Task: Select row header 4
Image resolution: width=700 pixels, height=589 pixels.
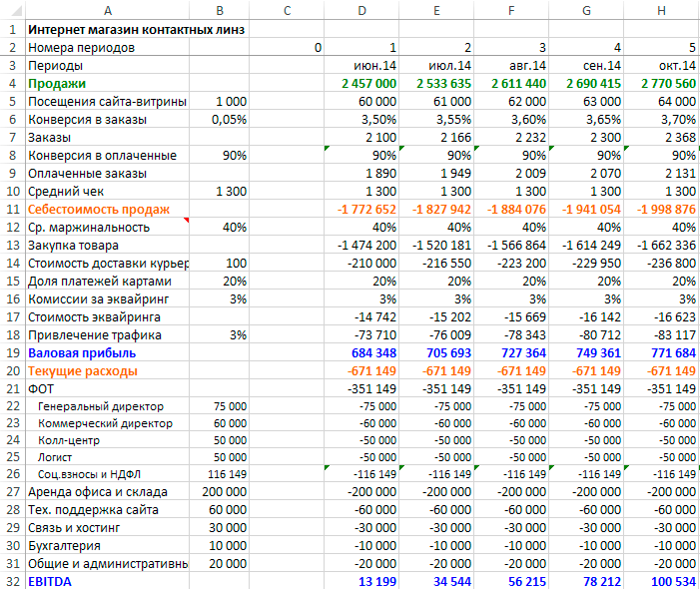Action: (x=12, y=84)
